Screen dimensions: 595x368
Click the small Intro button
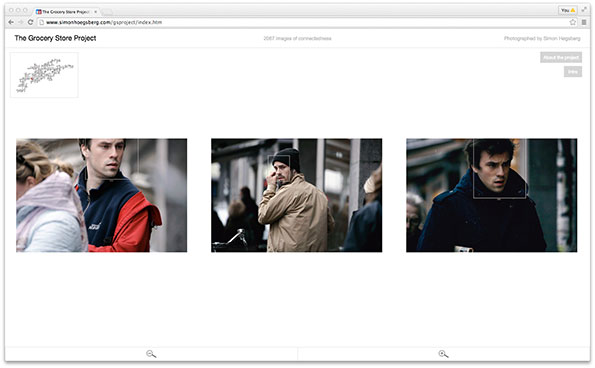click(573, 72)
